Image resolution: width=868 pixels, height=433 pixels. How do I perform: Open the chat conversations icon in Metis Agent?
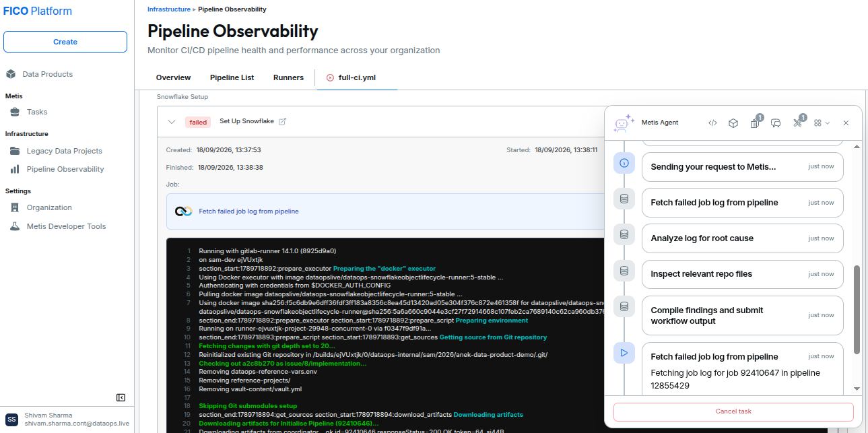776,123
